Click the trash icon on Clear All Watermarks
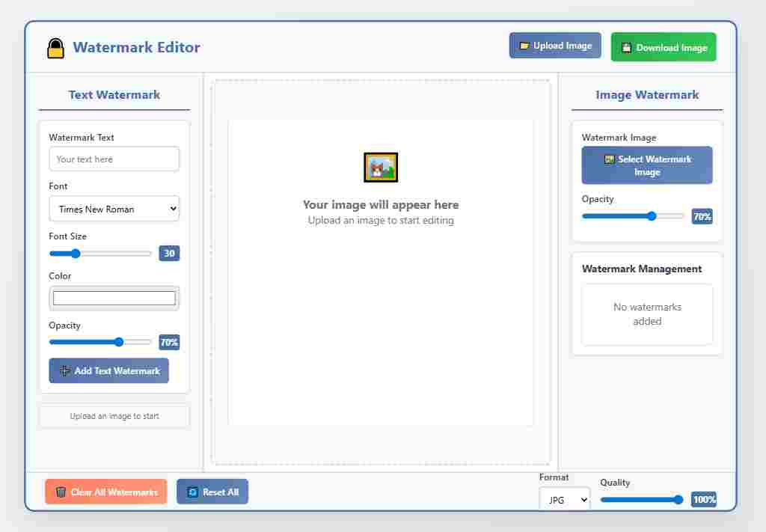Image resolution: width=766 pixels, height=532 pixels. (x=61, y=492)
